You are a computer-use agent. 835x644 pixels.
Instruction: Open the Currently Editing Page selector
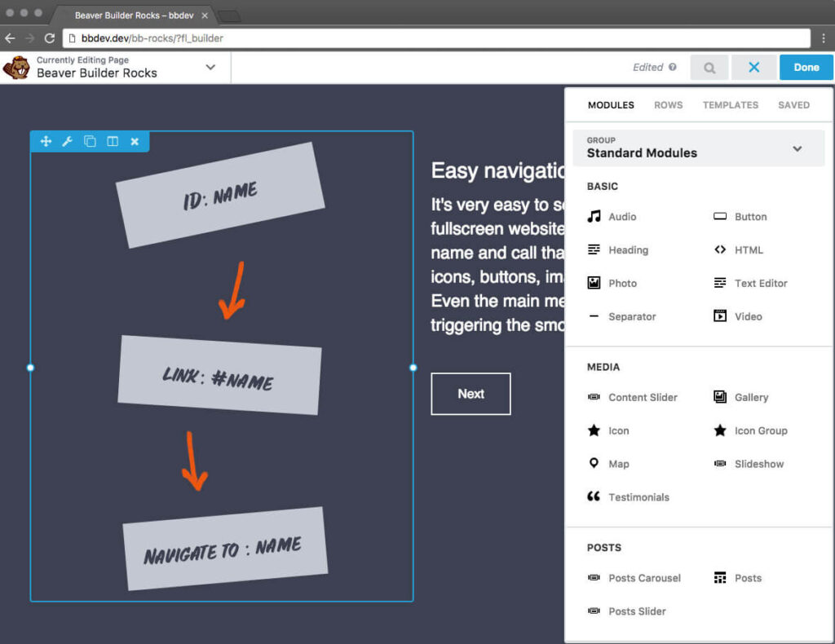[x=210, y=68]
